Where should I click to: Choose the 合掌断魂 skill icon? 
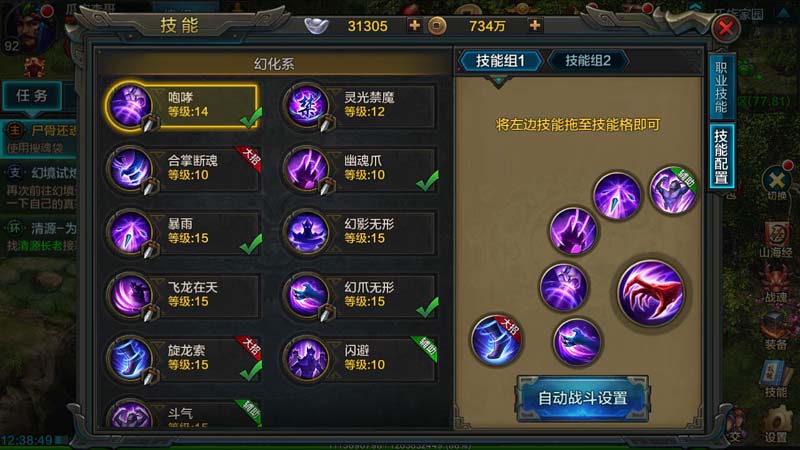tap(131, 169)
